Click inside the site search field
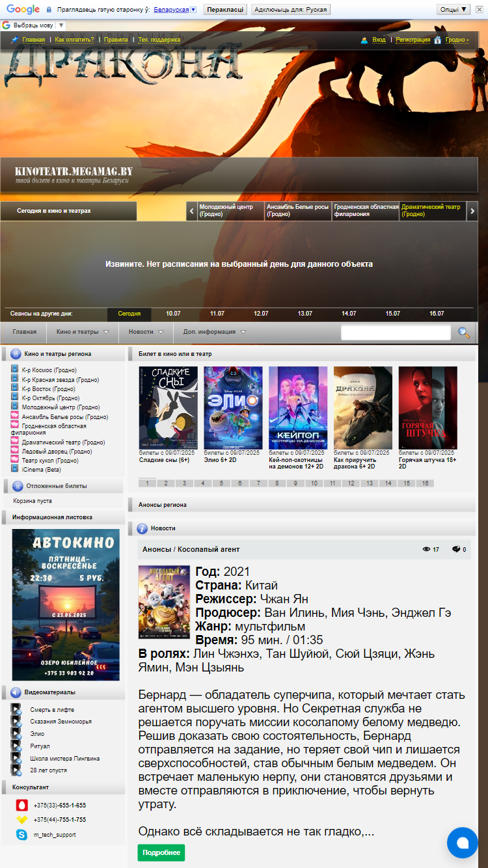488x868 pixels. (396, 332)
